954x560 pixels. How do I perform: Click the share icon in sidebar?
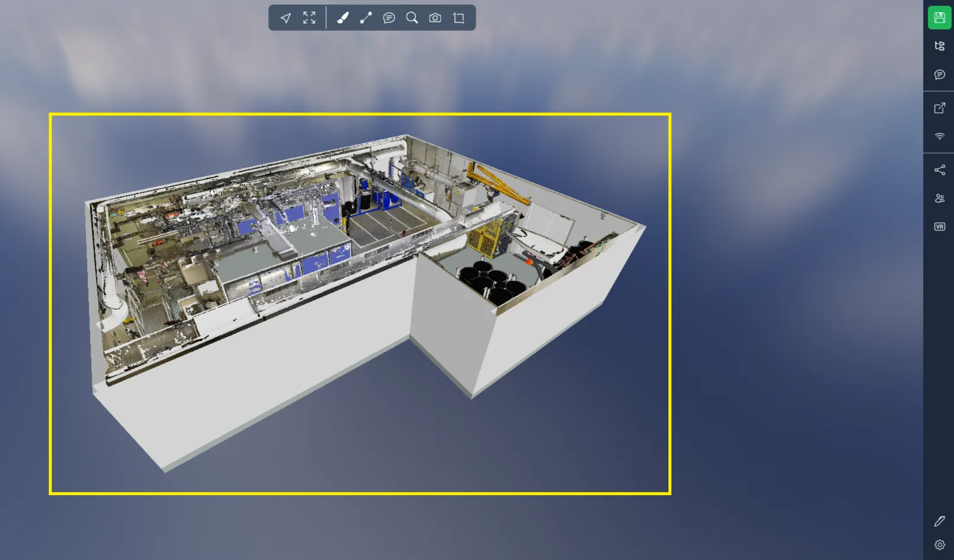[x=939, y=170]
